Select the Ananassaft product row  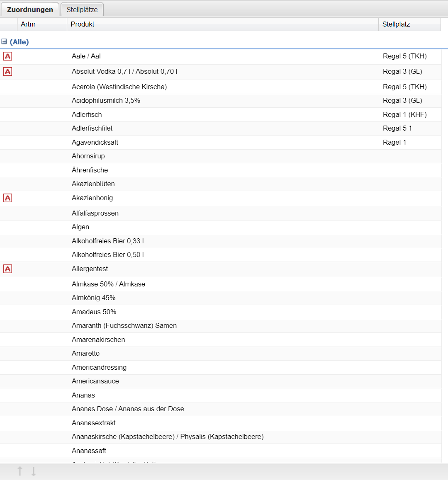89,451
